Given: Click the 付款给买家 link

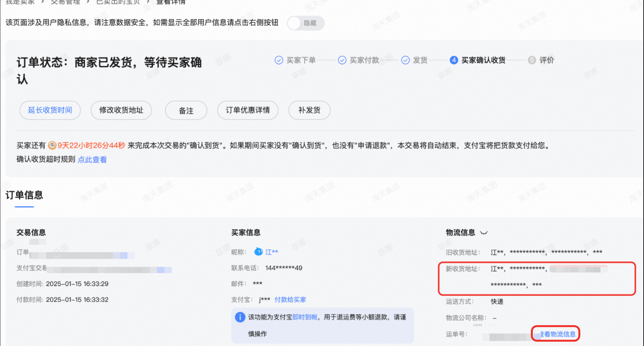Looking at the screenshot, I should pyautogui.click(x=290, y=299).
